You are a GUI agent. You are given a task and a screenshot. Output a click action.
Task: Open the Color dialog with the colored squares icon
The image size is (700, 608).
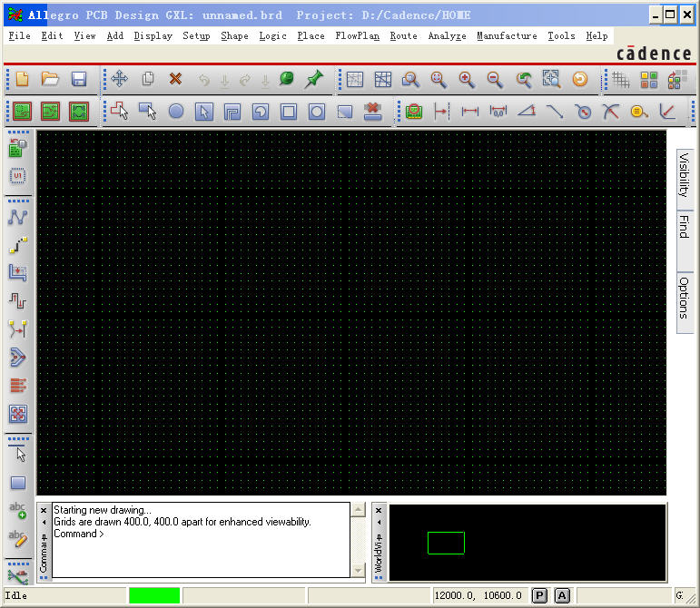pos(648,80)
